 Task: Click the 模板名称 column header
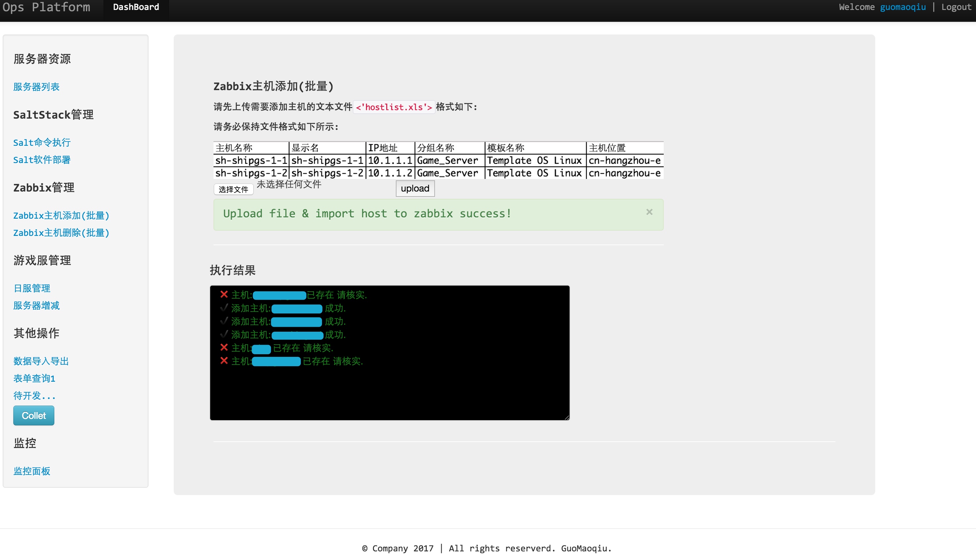[x=535, y=148]
